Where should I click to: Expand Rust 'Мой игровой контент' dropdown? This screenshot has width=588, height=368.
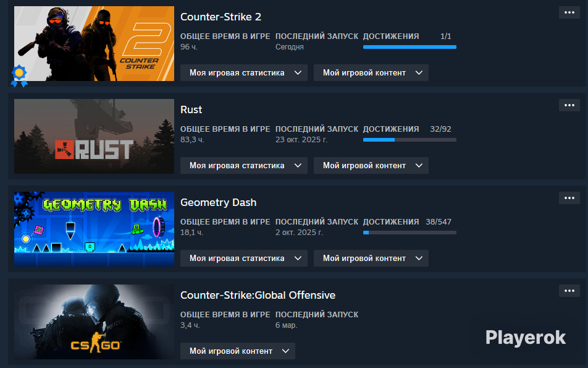point(371,165)
